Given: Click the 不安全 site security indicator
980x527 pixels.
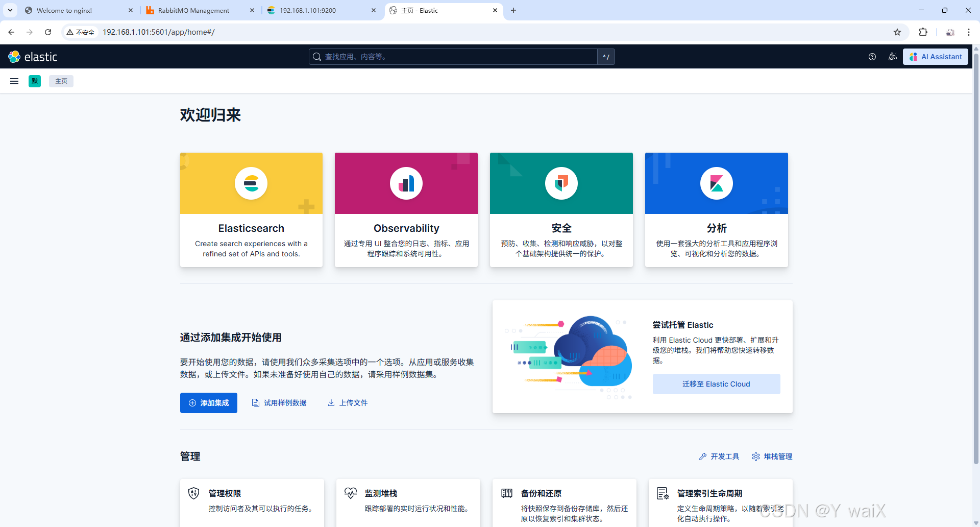Looking at the screenshot, I should 81,32.
